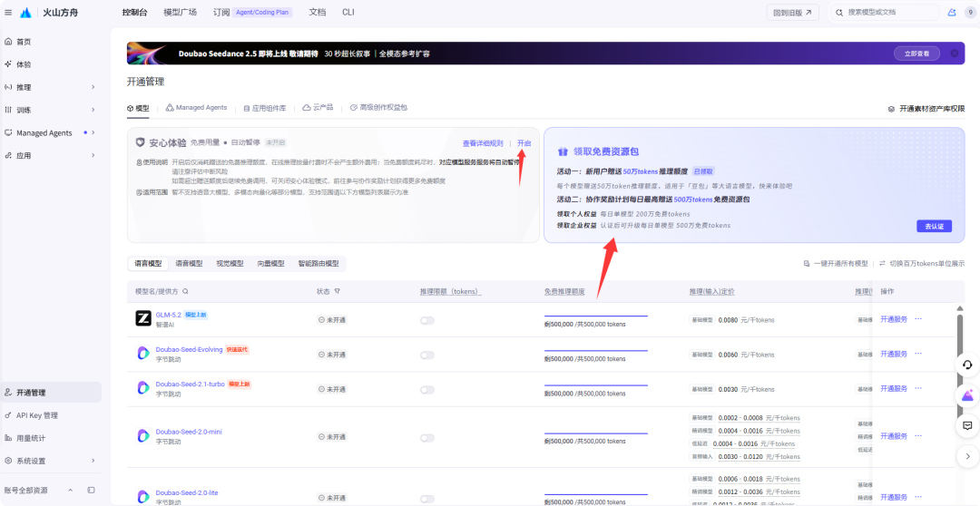Screen dimensions: 980x506
Task: Open more options for Doubao-Seed-Evolving row
Action: (918, 354)
